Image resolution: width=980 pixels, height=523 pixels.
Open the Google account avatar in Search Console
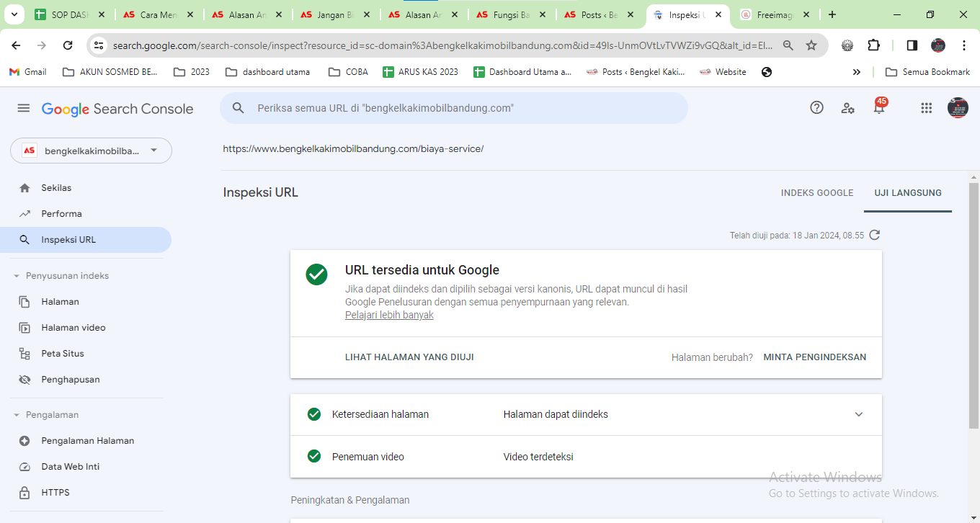958,108
